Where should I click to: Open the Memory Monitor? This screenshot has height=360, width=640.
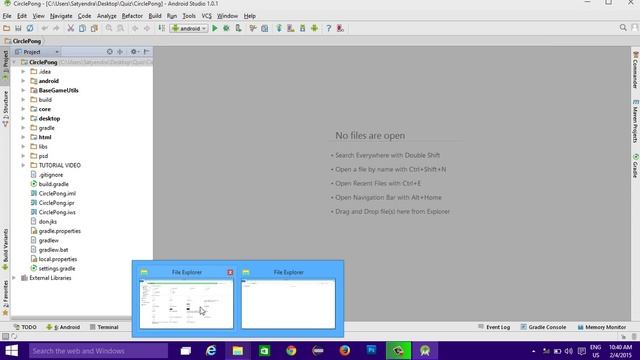(x=602, y=327)
